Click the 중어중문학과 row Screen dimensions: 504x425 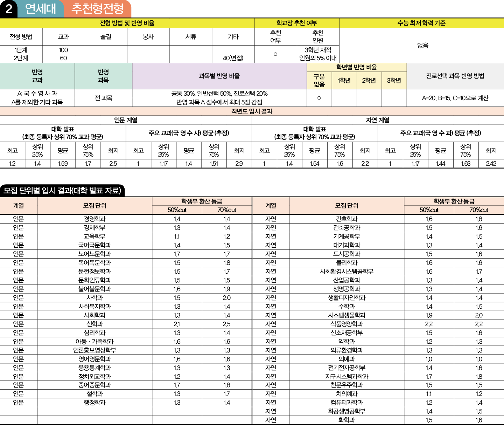tap(126, 385)
